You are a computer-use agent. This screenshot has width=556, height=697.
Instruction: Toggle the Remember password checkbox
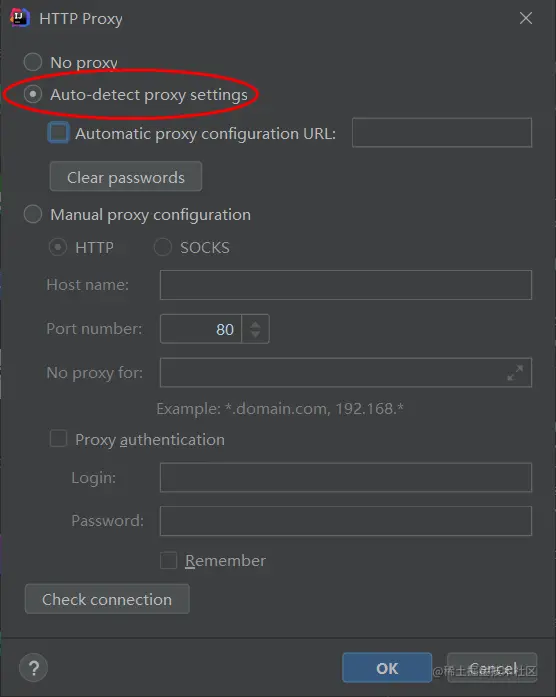point(168,561)
